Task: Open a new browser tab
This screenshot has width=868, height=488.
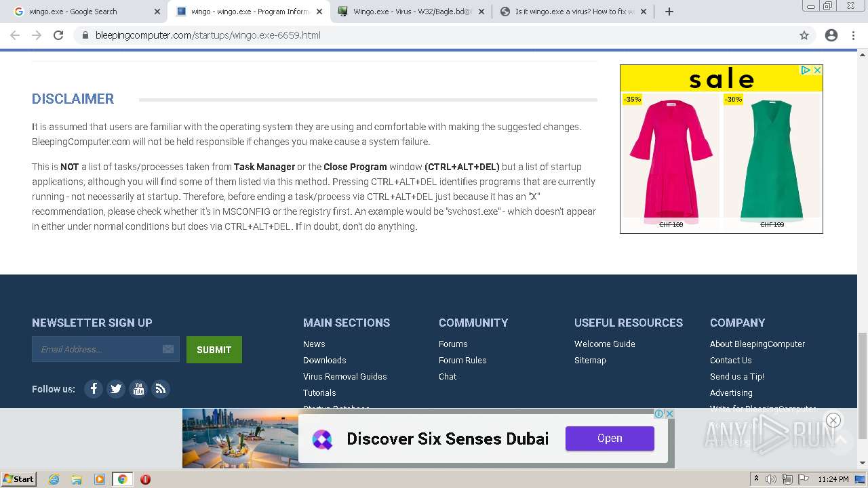Action: click(669, 12)
